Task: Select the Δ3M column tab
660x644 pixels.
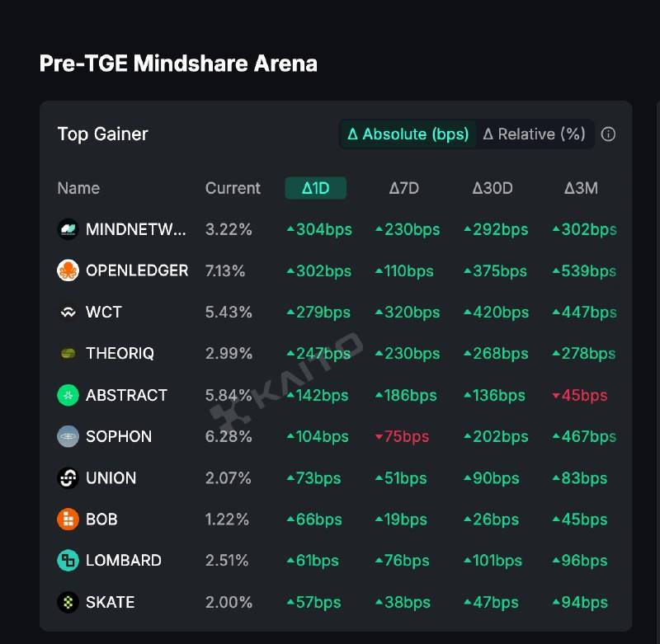Action: pos(581,188)
